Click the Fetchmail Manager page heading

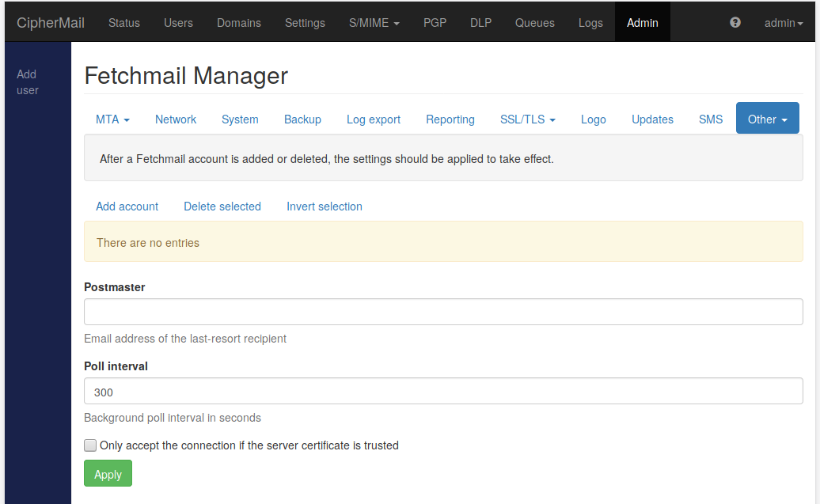point(186,76)
